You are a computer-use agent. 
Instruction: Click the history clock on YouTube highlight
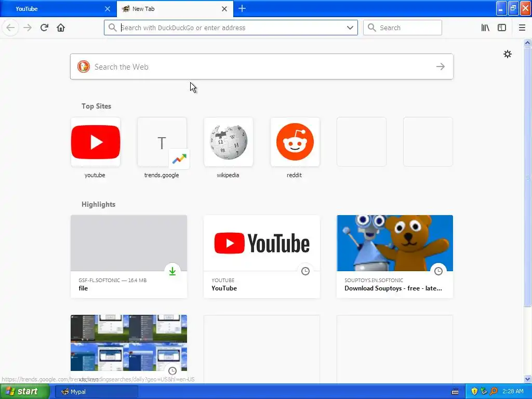(305, 271)
